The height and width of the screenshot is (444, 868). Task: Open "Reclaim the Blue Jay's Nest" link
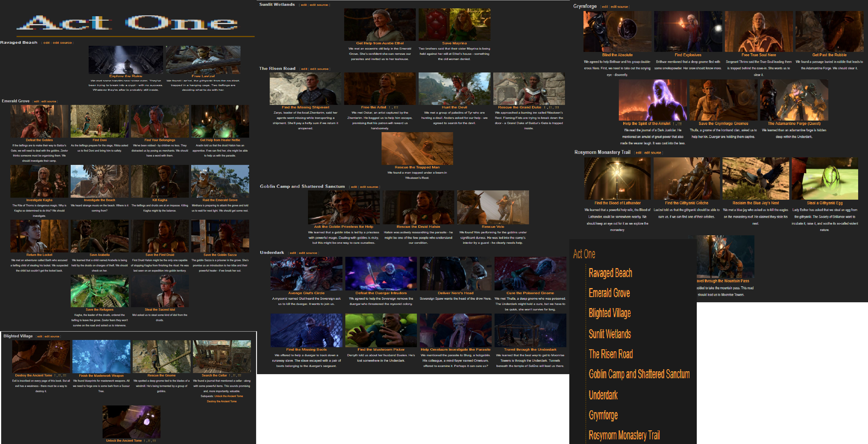pos(756,203)
